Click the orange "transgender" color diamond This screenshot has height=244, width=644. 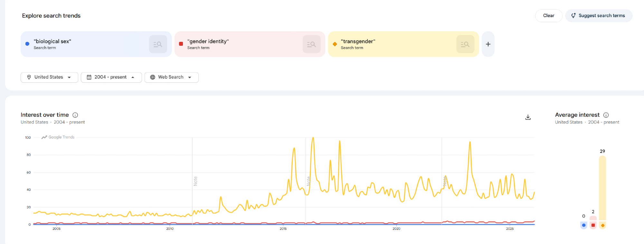click(x=335, y=44)
